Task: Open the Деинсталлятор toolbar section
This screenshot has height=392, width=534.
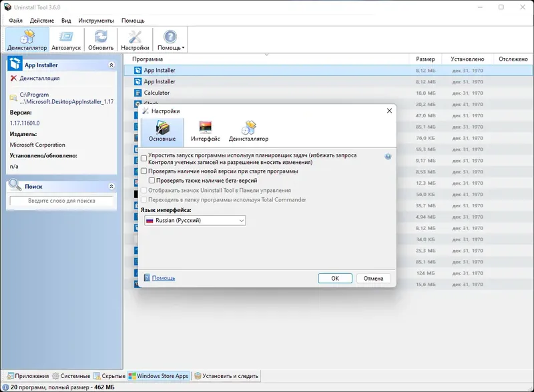Action: tap(27, 40)
